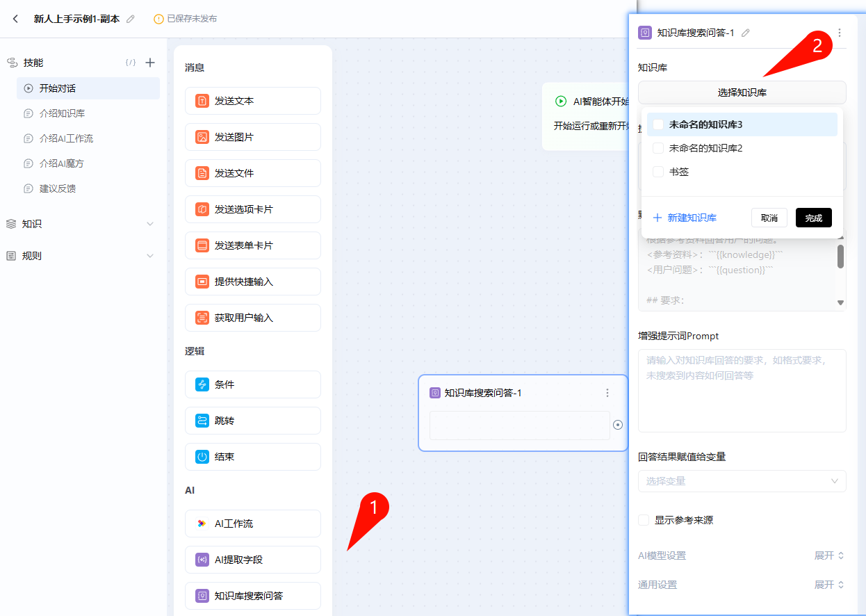This screenshot has height=616, width=866.
Task: Click the AI提取字段 purple icon
Action: [202, 560]
